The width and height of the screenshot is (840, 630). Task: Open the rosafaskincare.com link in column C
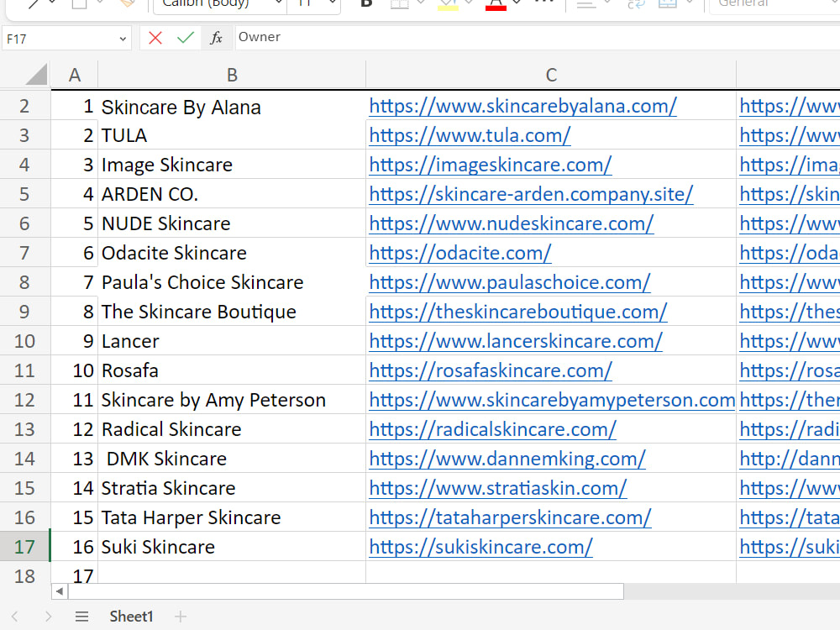tap(491, 370)
